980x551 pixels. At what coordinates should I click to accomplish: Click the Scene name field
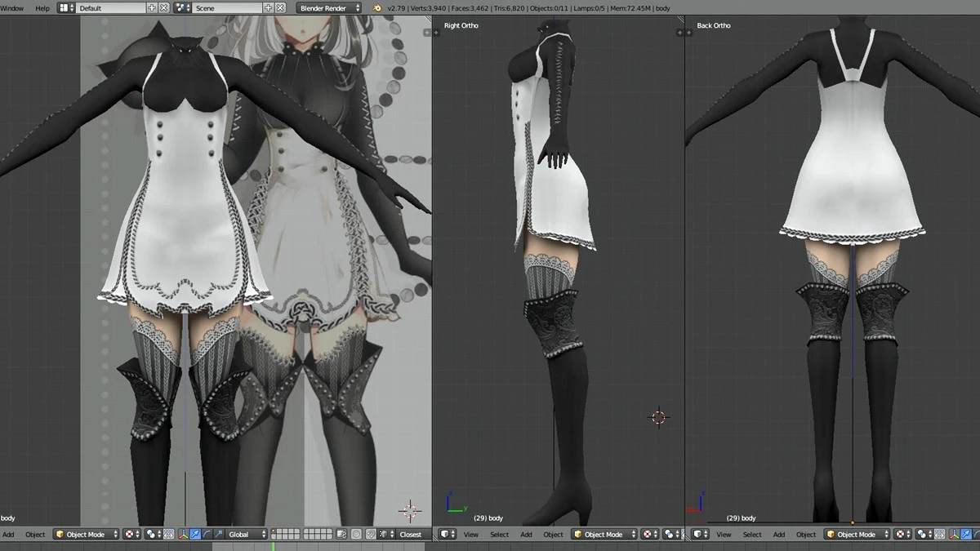click(228, 8)
